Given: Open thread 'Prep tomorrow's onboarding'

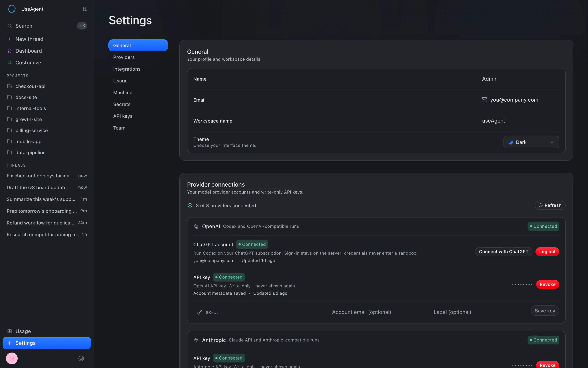Looking at the screenshot, I should [47, 211].
